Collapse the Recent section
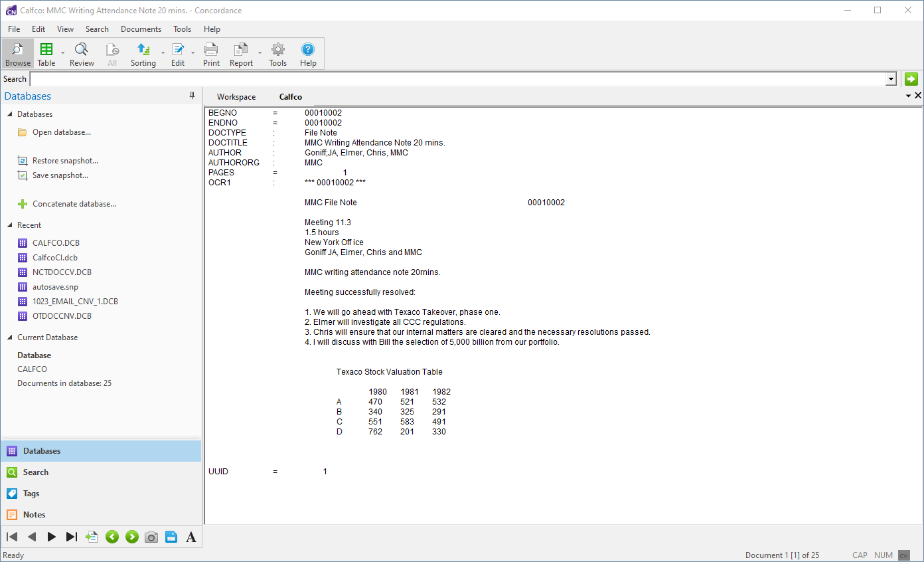This screenshot has width=924, height=562. pos(10,225)
